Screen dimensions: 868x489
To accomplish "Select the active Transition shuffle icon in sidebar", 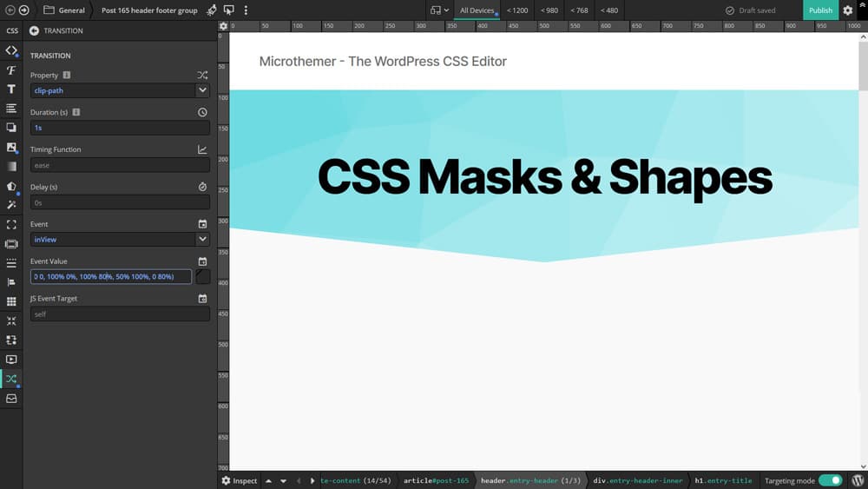I will tap(11, 379).
